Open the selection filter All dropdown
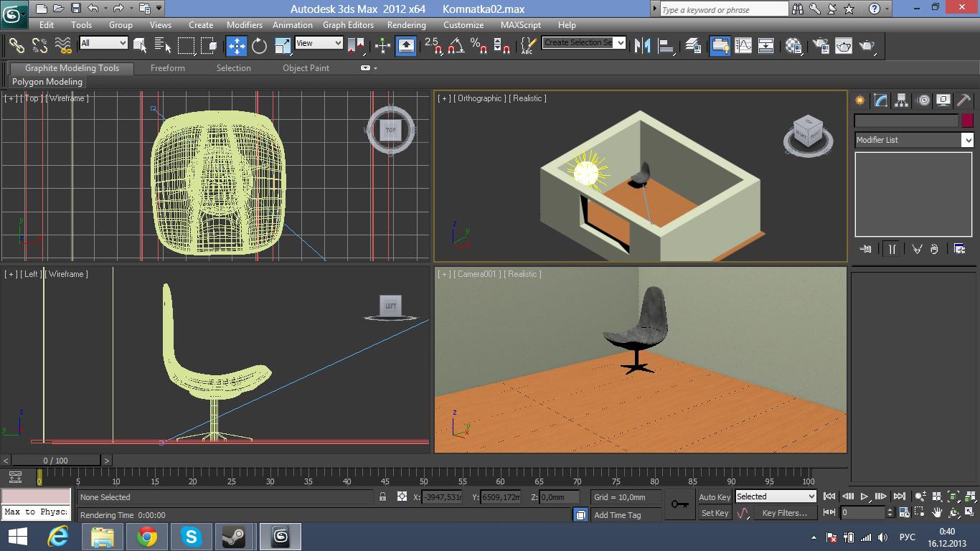Viewport: 980px width, 551px height. tap(103, 43)
